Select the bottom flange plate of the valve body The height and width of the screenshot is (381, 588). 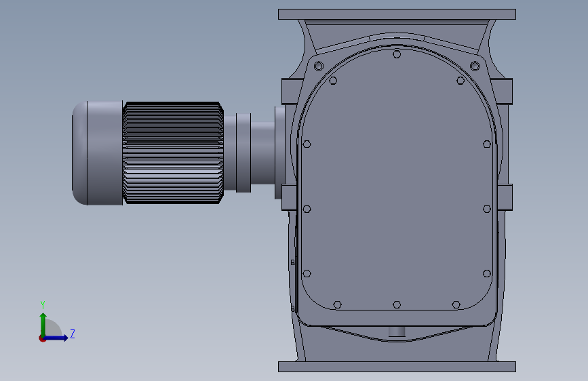tap(397, 367)
